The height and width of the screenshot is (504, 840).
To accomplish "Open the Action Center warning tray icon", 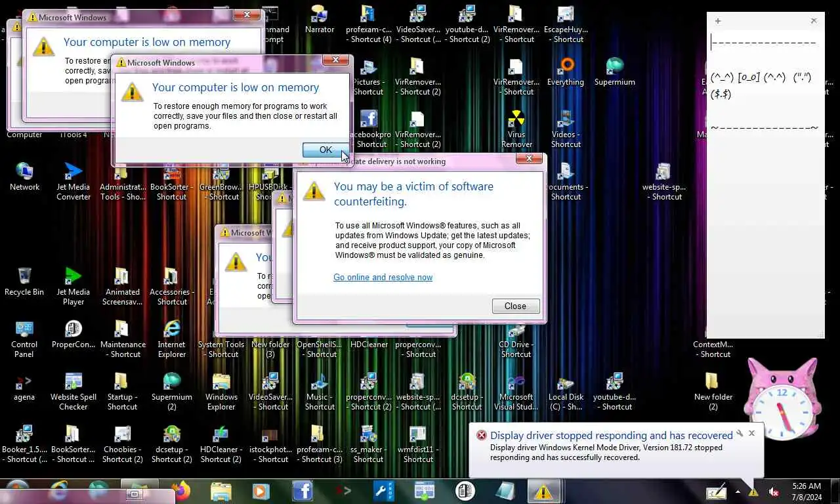I will (x=754, y=492).
